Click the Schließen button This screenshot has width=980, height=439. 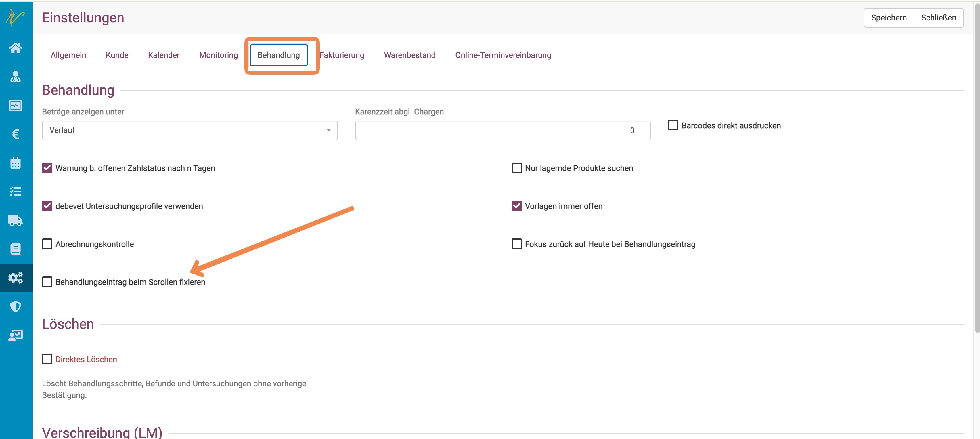[939, 18]
